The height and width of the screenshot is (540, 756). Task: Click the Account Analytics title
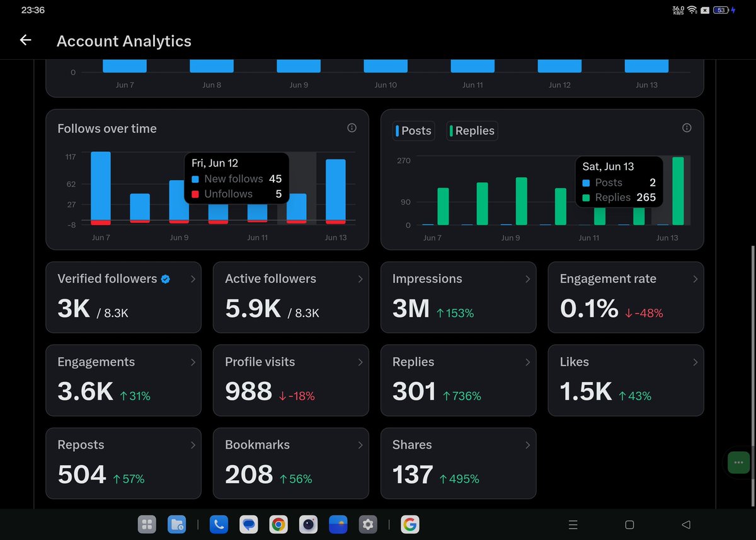(x=124, y=41)
